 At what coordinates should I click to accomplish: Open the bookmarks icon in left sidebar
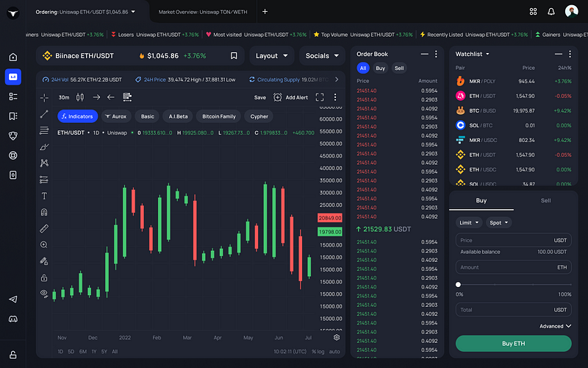click(x=13, y=116)
